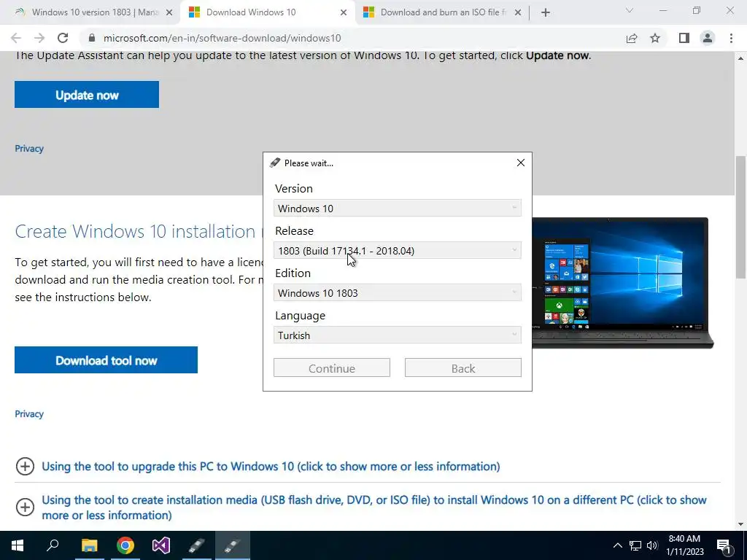Open the Chrome profile avatar
747x560 pixels.
(708, 38)
